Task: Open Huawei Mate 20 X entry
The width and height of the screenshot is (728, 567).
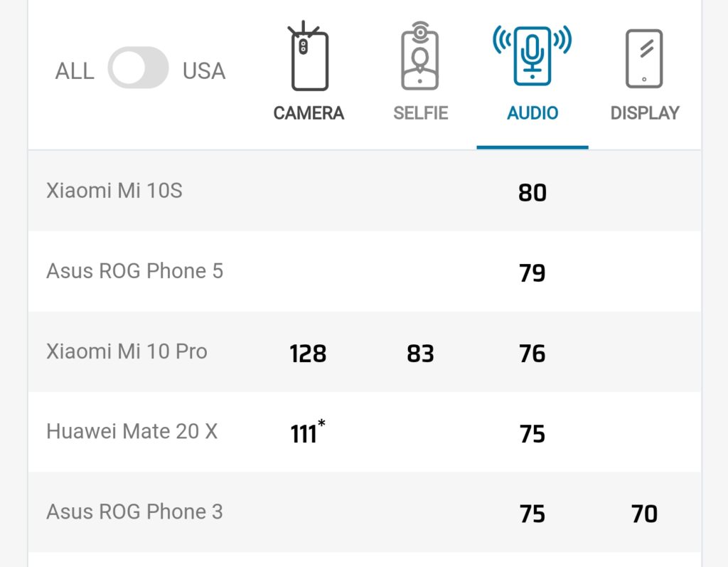Action: [x=132, y=432]
